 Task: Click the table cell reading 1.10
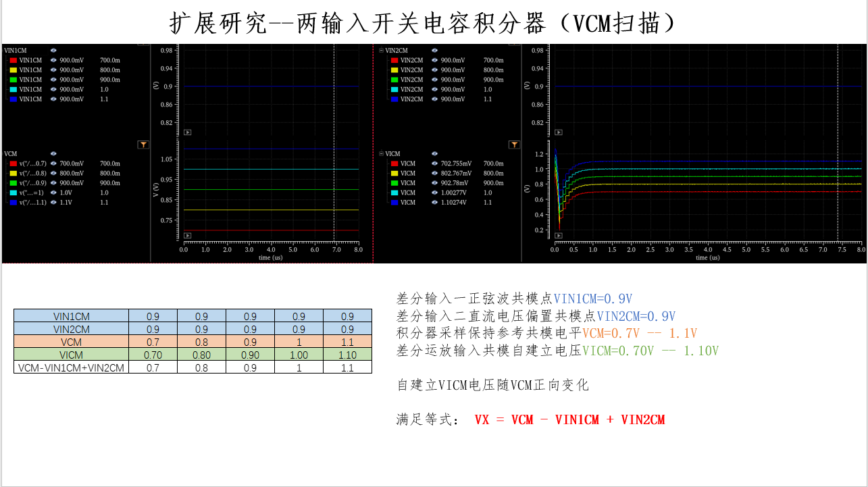click(x=348, y=355)
